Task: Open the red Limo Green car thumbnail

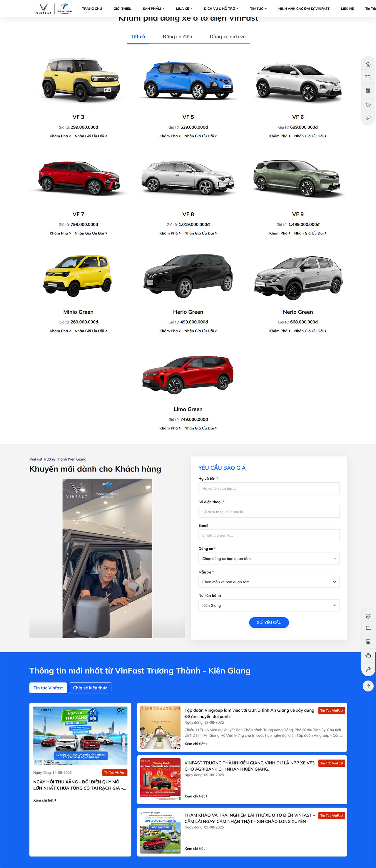Action: click(x=188, y=375)
